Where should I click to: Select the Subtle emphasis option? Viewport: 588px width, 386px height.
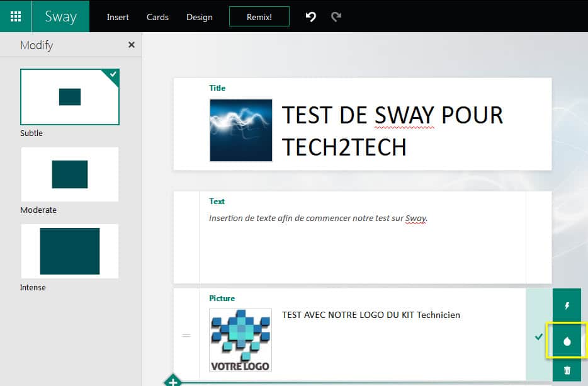[70, 97]
